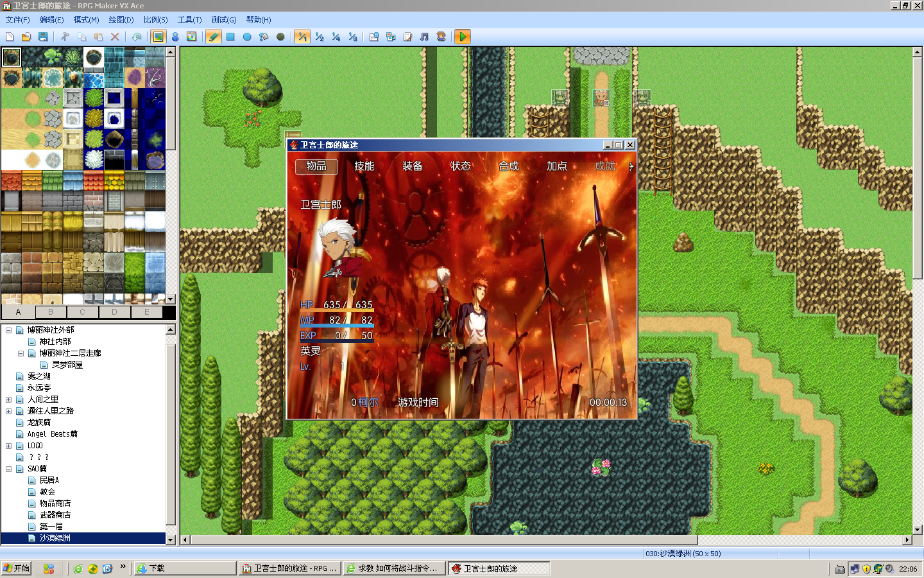
Task: Open the Script Editor icon
Action: pos(407,37)
